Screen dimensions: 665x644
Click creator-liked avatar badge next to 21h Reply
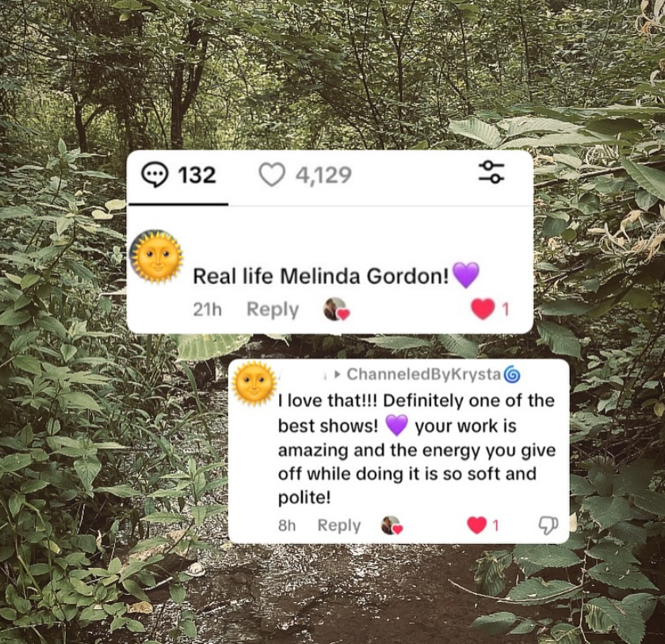(x=337, y=309)
